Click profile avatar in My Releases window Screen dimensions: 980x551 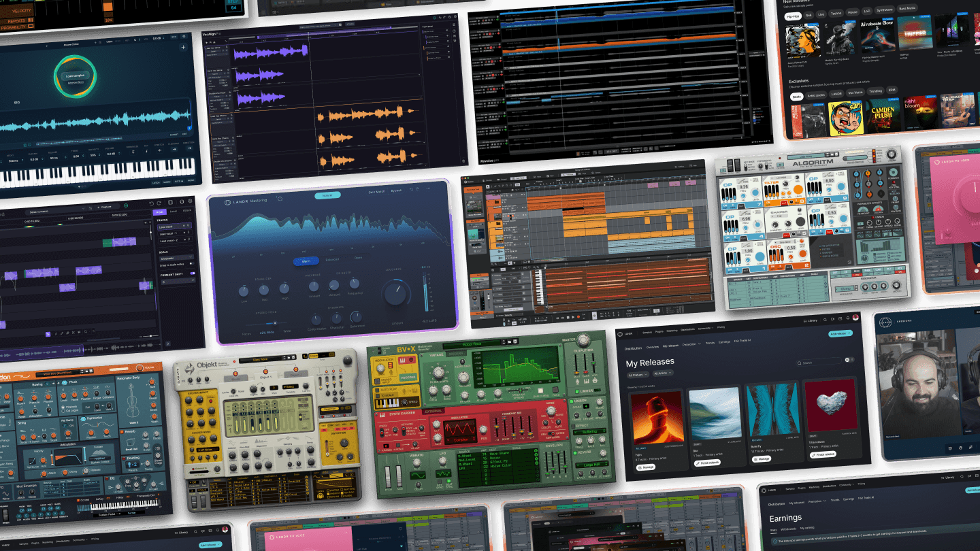coord(855,317)
